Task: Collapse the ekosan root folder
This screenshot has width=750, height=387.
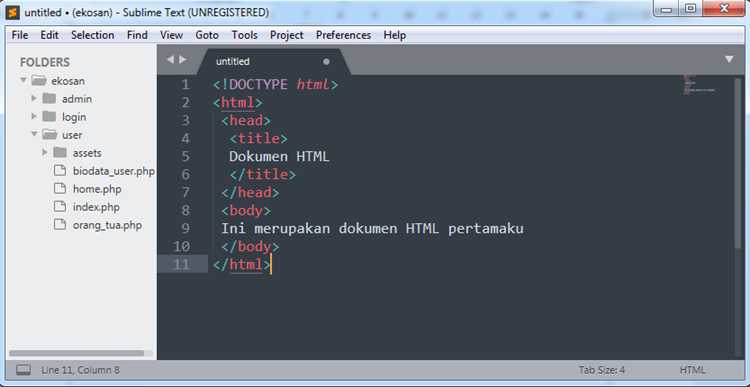Action: [23, 80]
